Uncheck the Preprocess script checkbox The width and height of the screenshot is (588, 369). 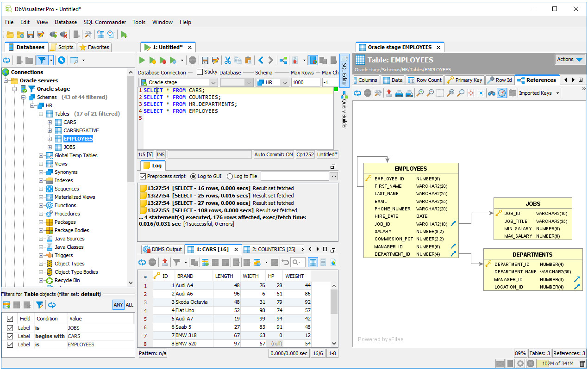point(143,176)
